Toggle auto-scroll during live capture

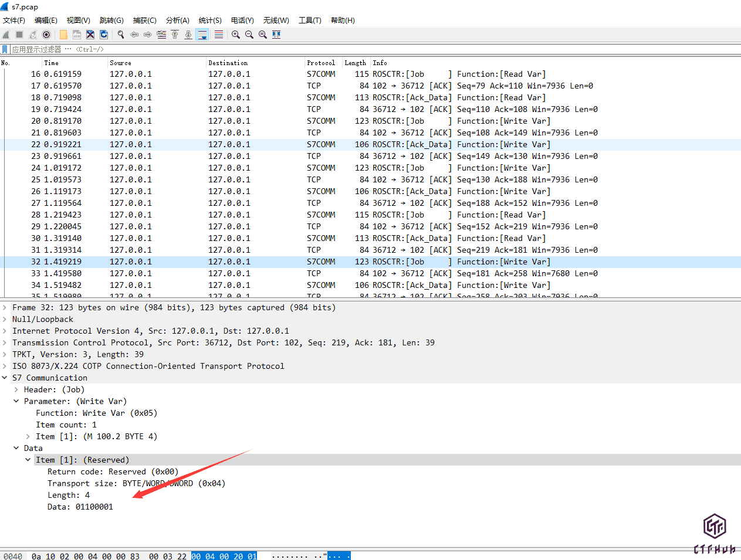(202, 35)
